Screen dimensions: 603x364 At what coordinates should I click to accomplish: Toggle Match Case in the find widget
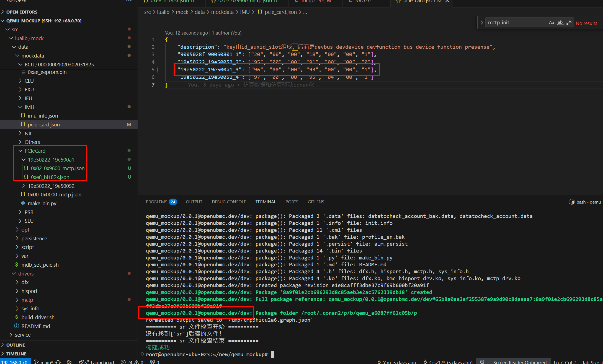coord(551,23)
